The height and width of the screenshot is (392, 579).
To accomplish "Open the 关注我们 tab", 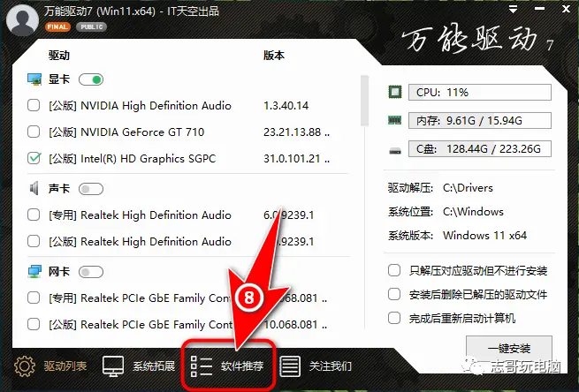I will click(x=330, y=366).
